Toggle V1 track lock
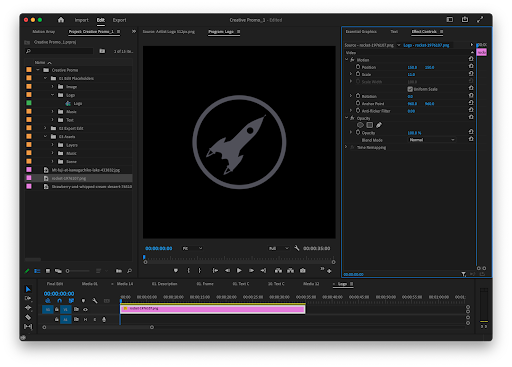The height and width of the screenshot is (367, 512). pyautogui.click(x=57, y=310)
